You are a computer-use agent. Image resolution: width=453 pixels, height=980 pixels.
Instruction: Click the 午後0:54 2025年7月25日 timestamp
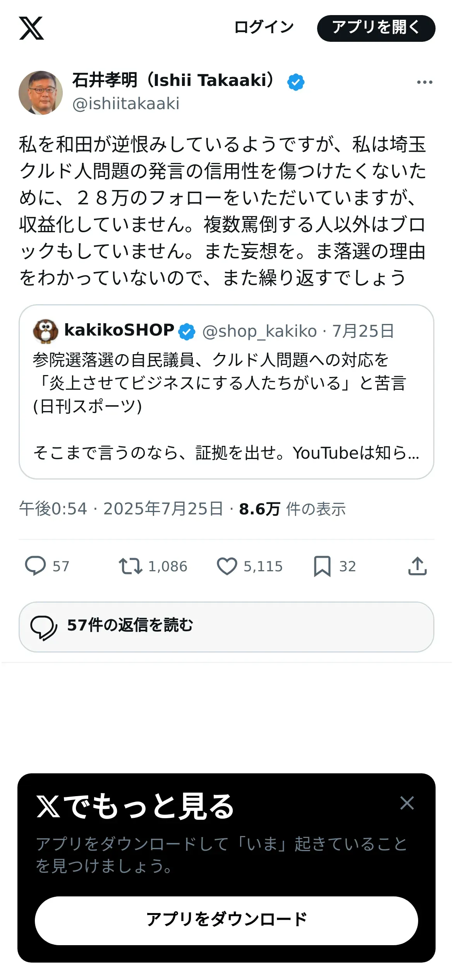click(121, 509)
